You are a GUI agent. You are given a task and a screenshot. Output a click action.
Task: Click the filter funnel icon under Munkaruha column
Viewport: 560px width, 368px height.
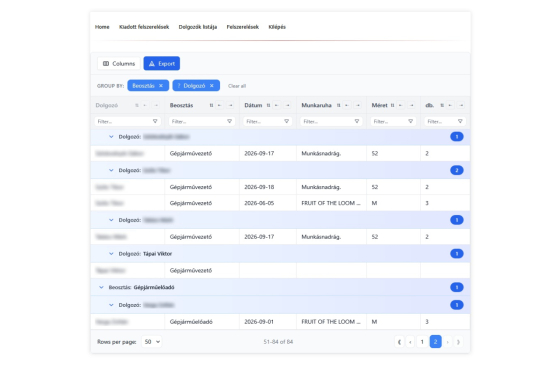357,121
